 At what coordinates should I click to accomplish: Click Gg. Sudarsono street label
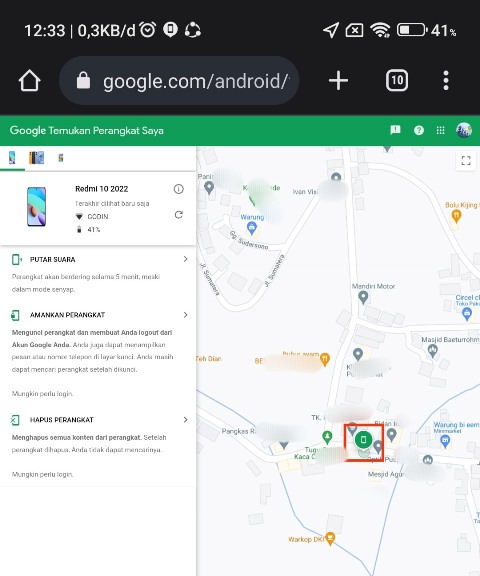[249, 240]
